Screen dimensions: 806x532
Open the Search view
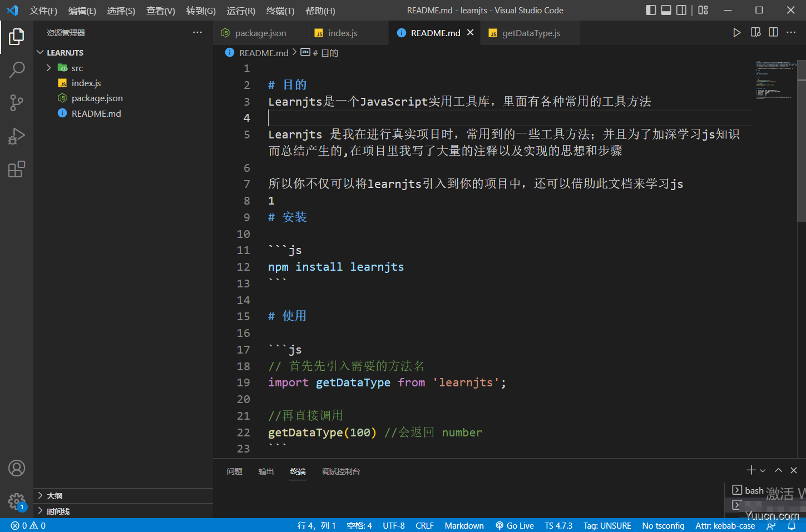coord(17,70)
